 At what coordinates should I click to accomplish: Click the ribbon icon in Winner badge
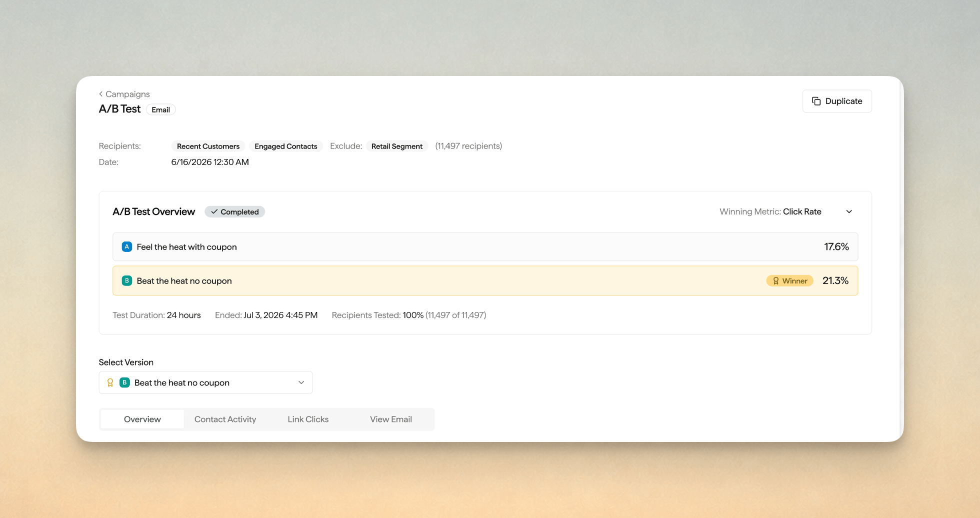pyautogui.click(x=776, y=281)
